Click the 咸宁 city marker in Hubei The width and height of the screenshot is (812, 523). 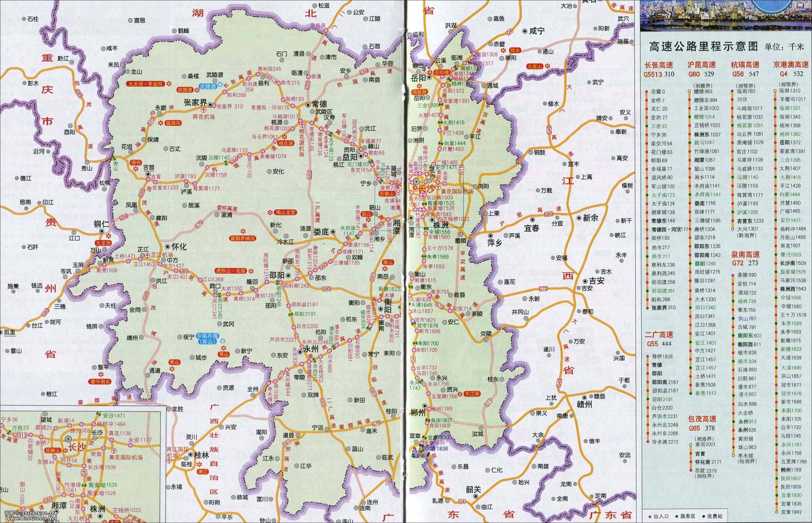click(x=525, y=31)
